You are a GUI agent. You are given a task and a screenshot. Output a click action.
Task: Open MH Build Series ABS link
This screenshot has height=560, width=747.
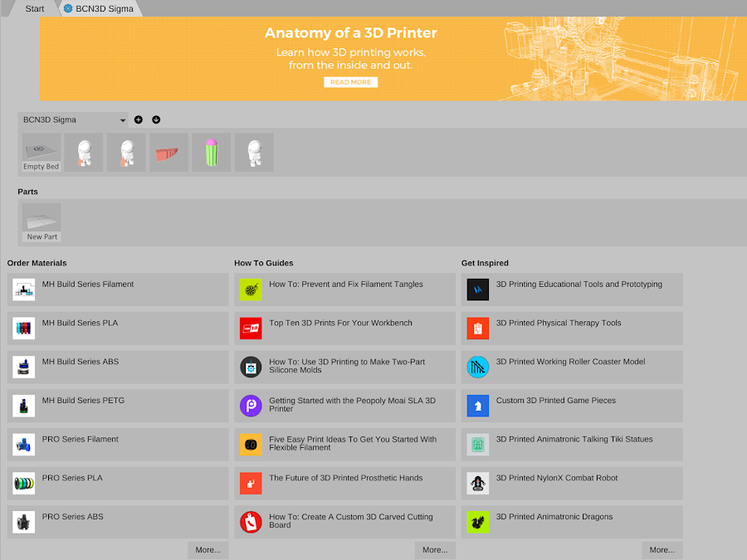point(80,362)
